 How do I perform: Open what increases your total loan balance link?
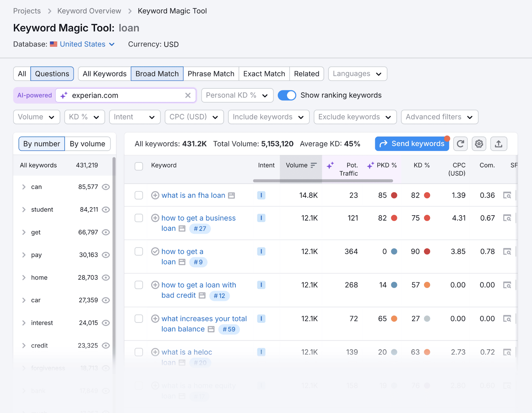tap(204, 324)
